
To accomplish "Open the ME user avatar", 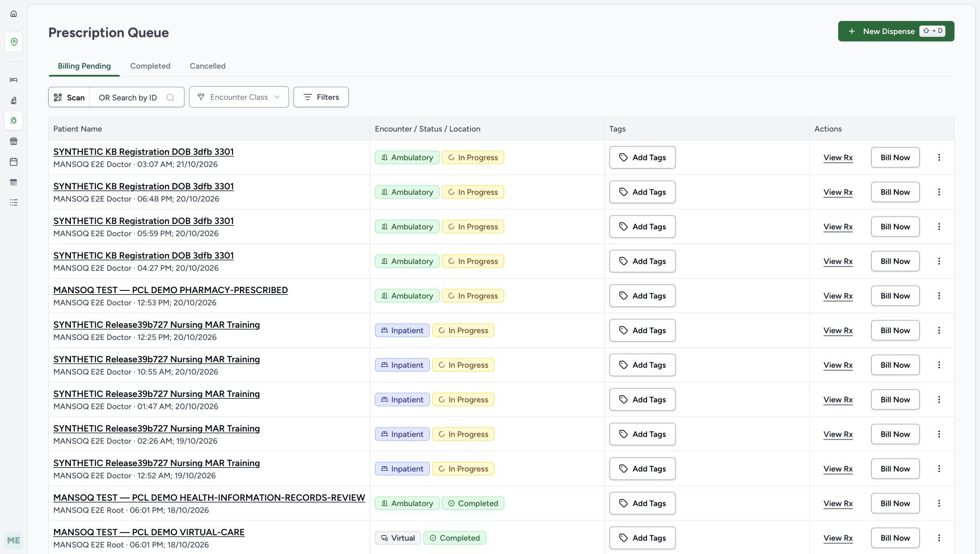I will point(14,540).
